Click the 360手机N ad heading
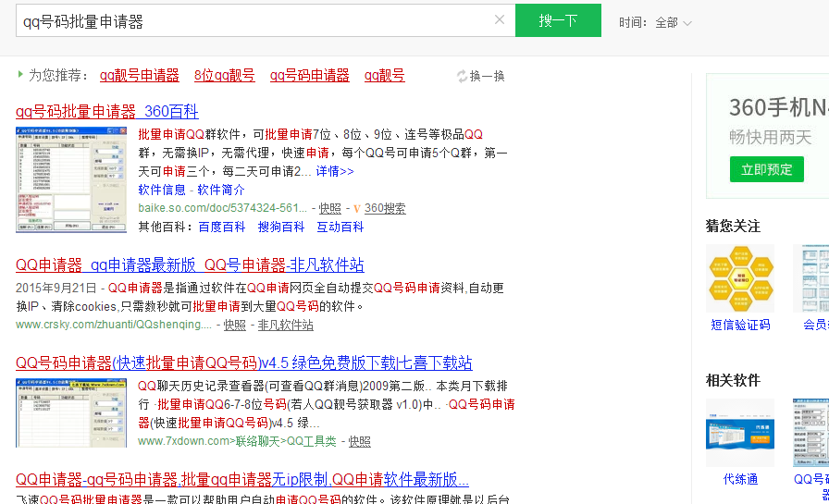Screen dimensions: 829x504 tap(778, 108)
